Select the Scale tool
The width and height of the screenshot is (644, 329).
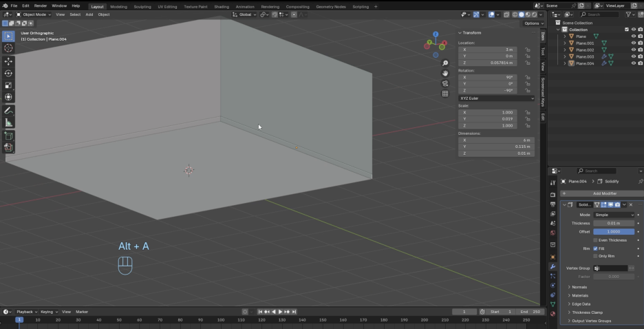8,85
